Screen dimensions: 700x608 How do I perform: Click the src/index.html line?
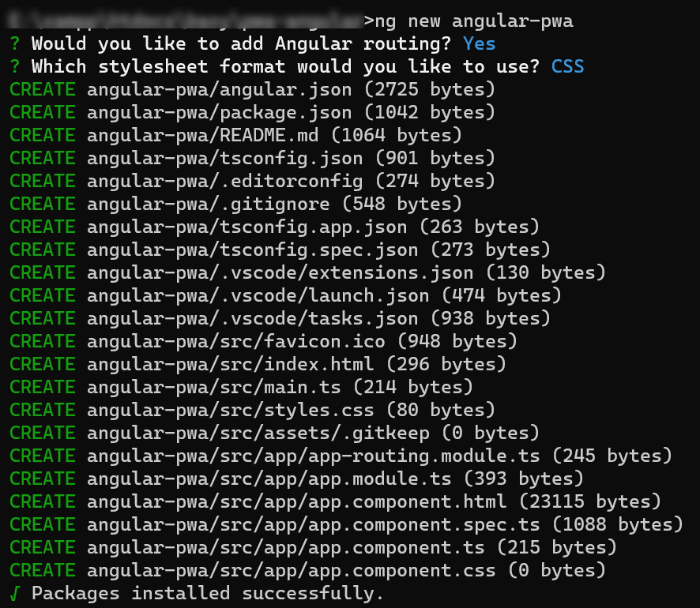(x=258, y=364)
